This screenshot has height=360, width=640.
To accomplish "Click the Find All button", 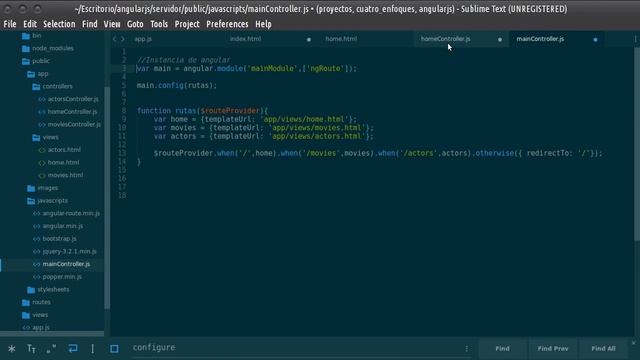I will 603,349.
